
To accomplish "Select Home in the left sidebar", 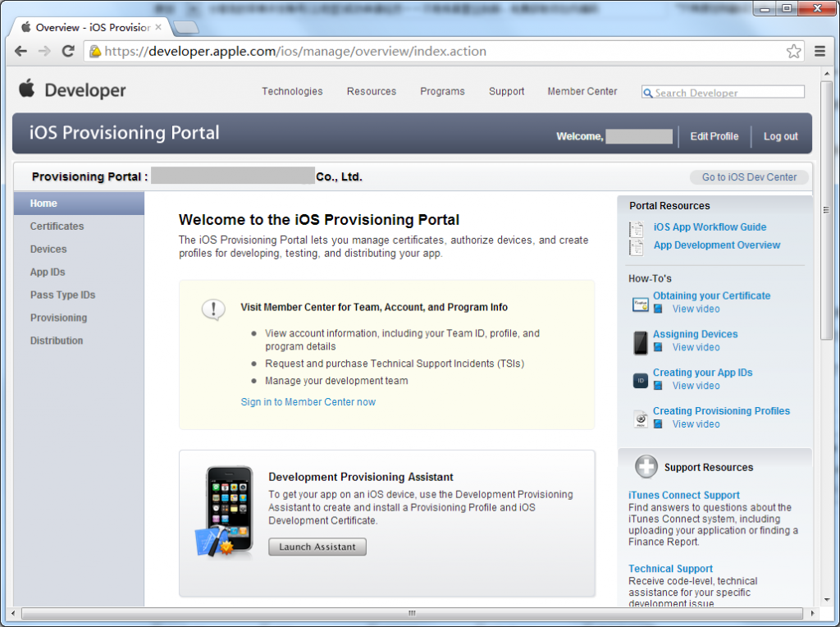I will pos(79,204).
